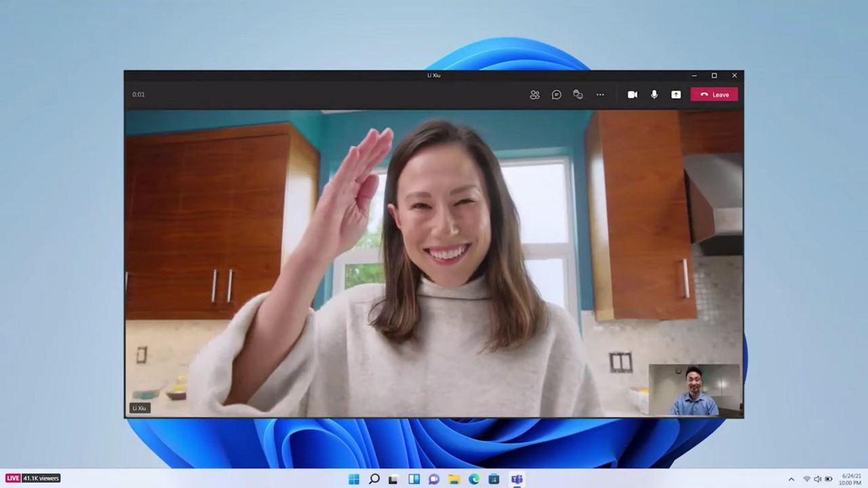
Task: Click the self-view video thumbnail
Action: coord(694,390)
